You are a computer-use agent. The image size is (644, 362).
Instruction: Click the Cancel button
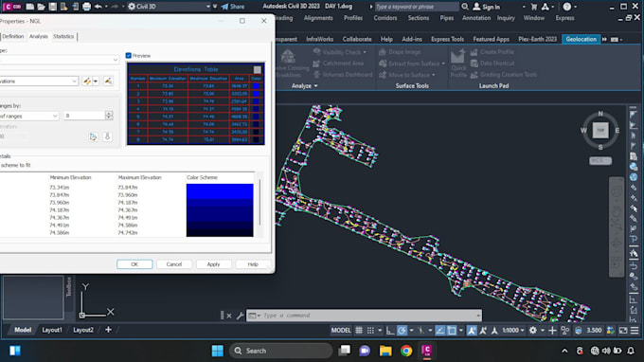click(174, 264)
